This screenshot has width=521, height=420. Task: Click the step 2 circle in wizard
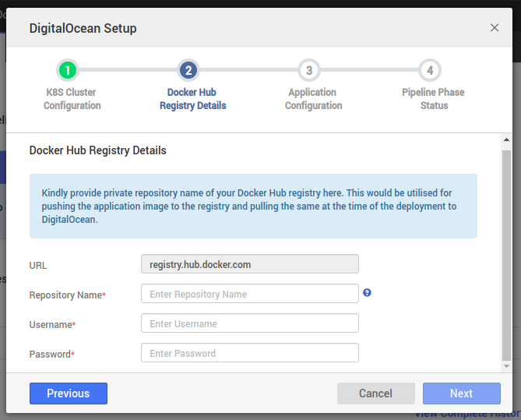click(x=188, y=71)
